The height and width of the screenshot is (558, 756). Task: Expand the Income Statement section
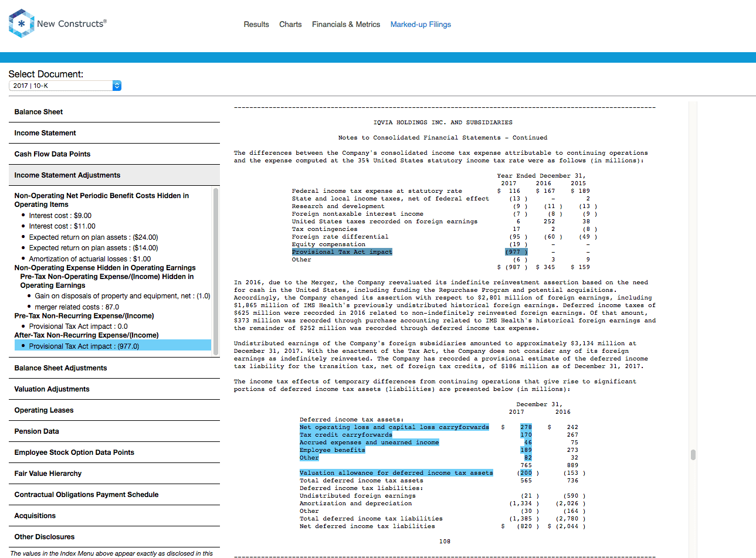(x=114, y=133)
